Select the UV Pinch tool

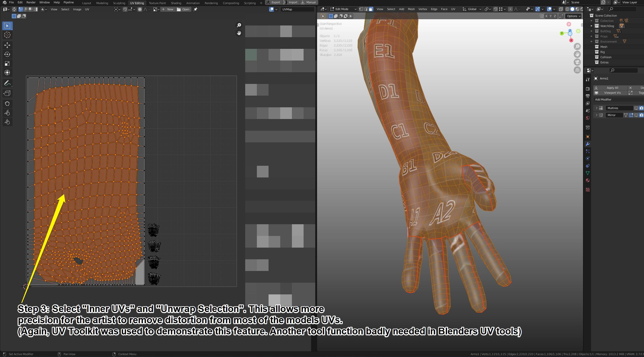point(7,122)
